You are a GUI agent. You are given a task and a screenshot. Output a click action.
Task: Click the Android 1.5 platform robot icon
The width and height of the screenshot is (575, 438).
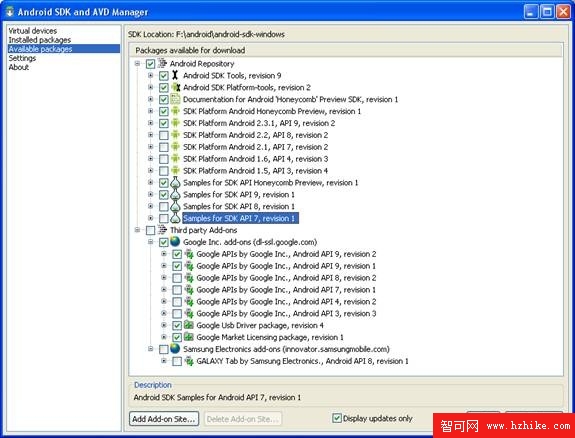click(x=176, y=171)
